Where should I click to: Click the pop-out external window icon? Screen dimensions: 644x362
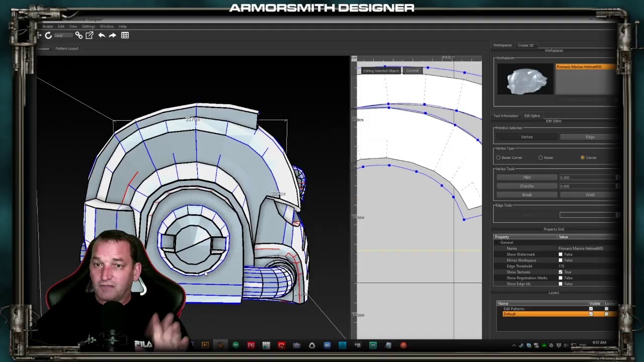coord(90,35)
